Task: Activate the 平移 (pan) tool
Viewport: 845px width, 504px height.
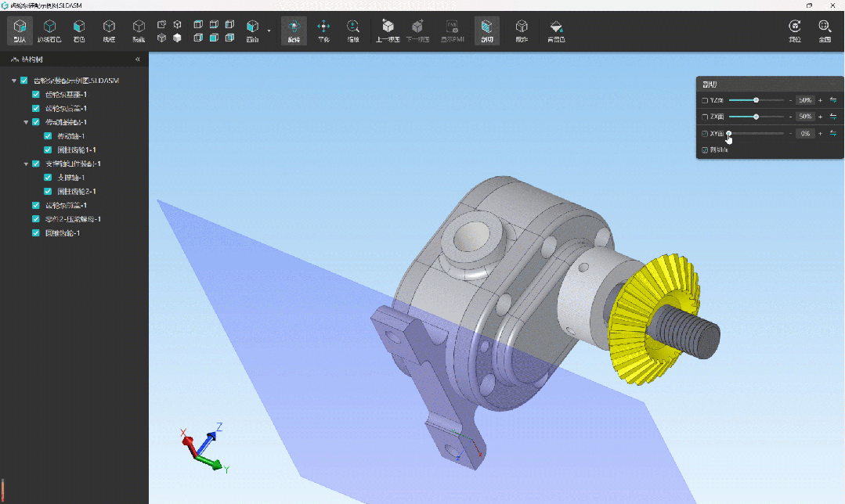Action: click(323, 31)
